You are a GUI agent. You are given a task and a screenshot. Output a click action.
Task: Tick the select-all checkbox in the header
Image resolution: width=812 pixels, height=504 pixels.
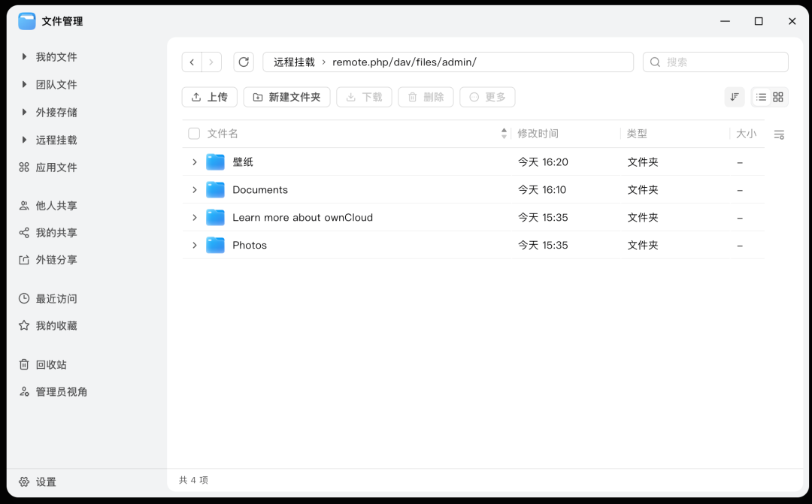194,134
